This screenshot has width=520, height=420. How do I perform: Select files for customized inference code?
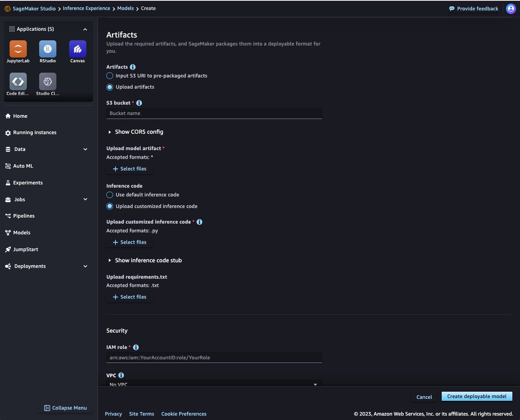pos(130,242)
